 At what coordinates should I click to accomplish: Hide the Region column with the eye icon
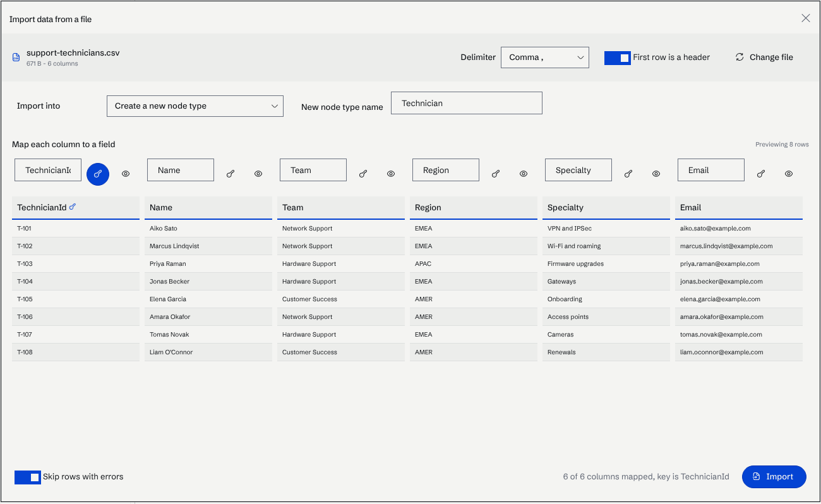click(x=524, y=174)
